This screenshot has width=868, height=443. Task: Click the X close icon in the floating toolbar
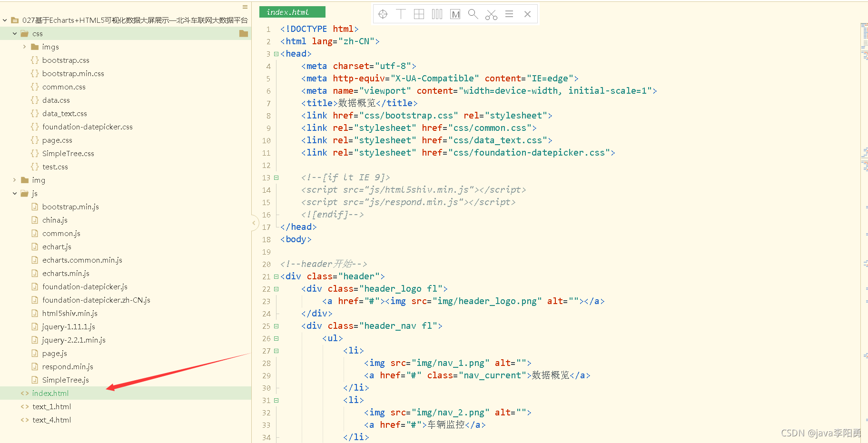527,14
